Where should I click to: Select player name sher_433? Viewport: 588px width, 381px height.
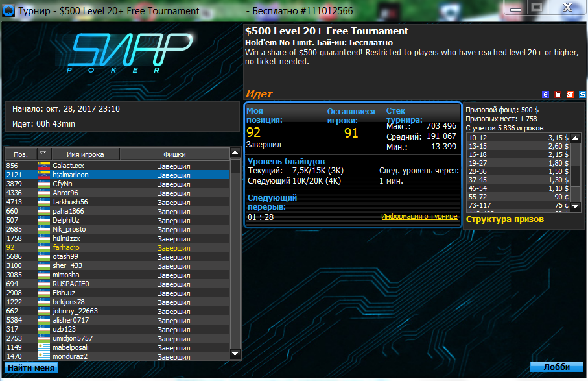67,265
